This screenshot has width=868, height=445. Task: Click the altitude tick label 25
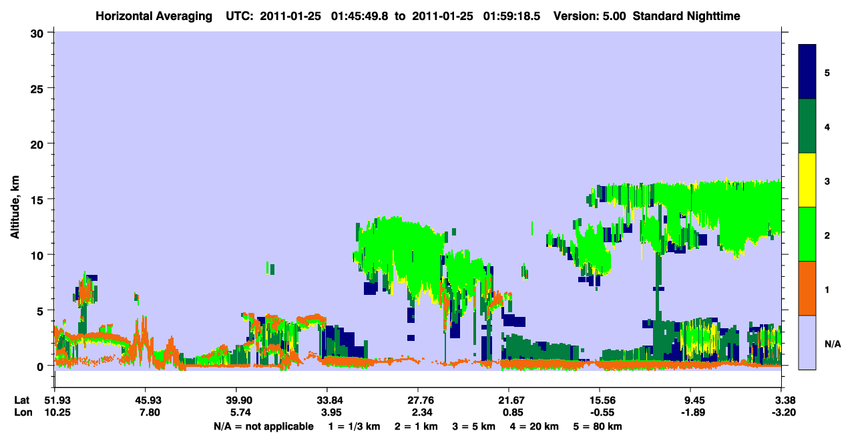[37, 88]
